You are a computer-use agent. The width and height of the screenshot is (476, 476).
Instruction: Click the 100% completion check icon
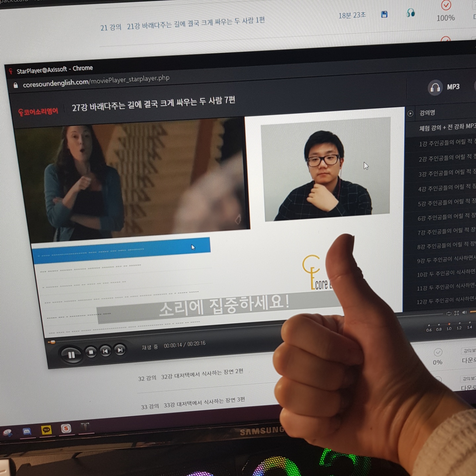[x=446, y=5]
